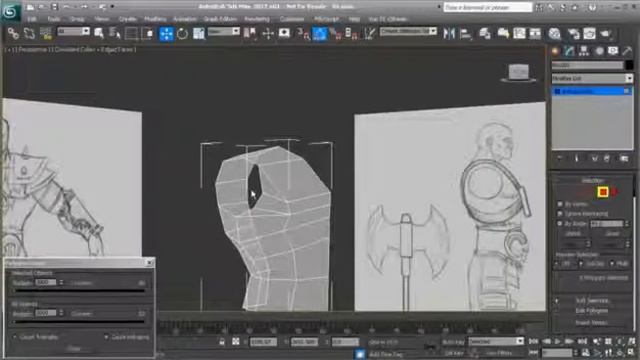
Task: Click the Use Pivot Point Center icon
Action: click(249, 33)
